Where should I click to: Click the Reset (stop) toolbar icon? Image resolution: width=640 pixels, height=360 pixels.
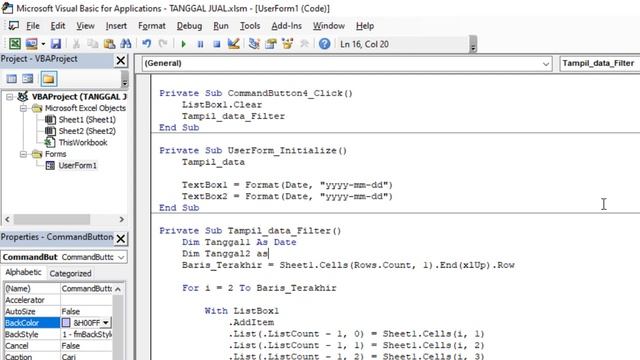pos(217,44)
